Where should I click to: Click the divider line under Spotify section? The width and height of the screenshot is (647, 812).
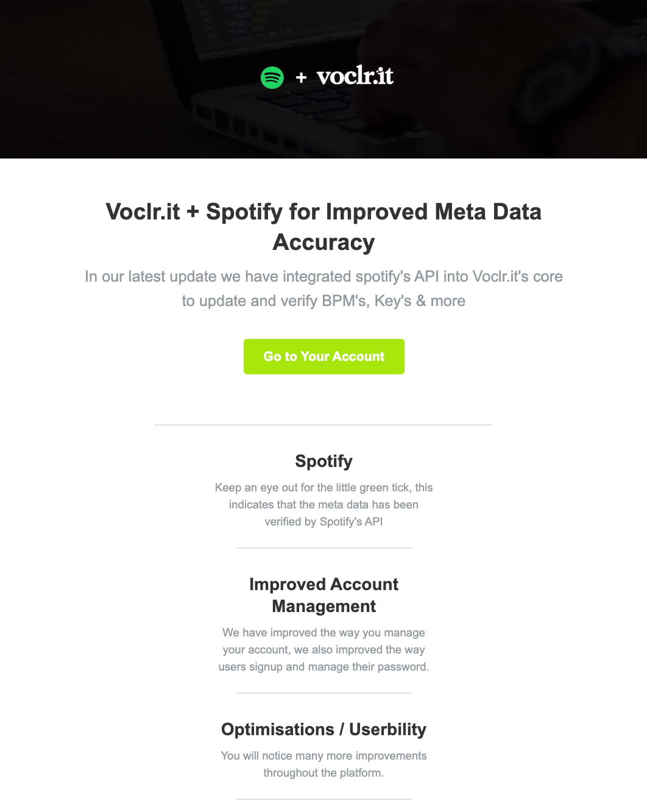point(324,548)
